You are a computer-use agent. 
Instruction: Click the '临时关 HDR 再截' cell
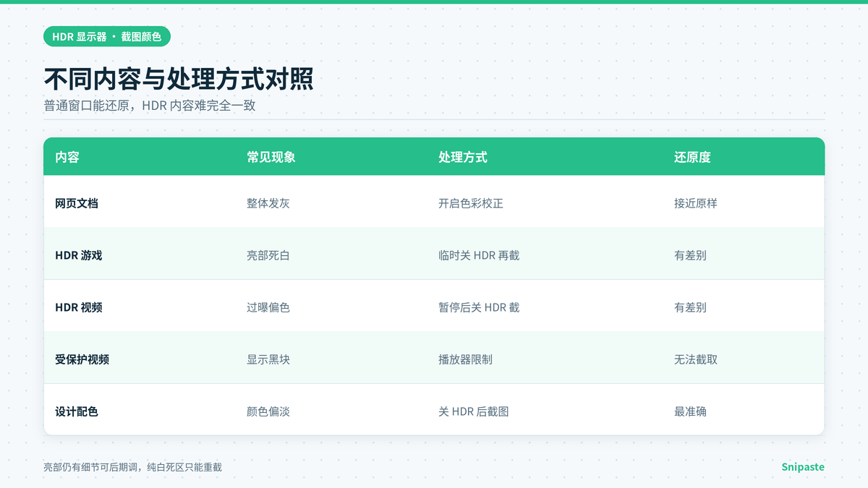pyautogui.click(x=479, y=255)
